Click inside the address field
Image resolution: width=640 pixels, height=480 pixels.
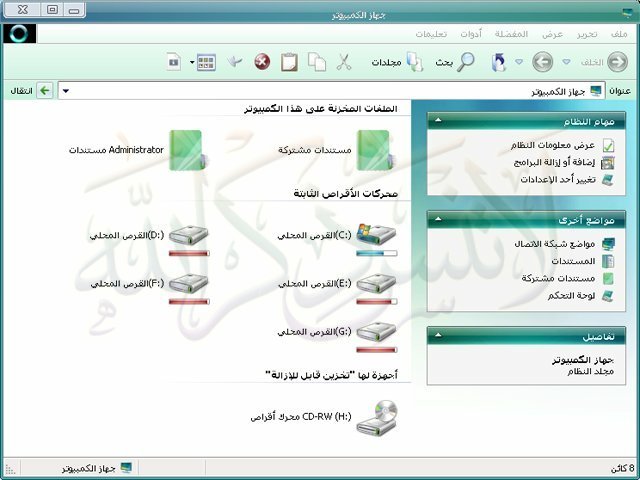pos(331,91)
